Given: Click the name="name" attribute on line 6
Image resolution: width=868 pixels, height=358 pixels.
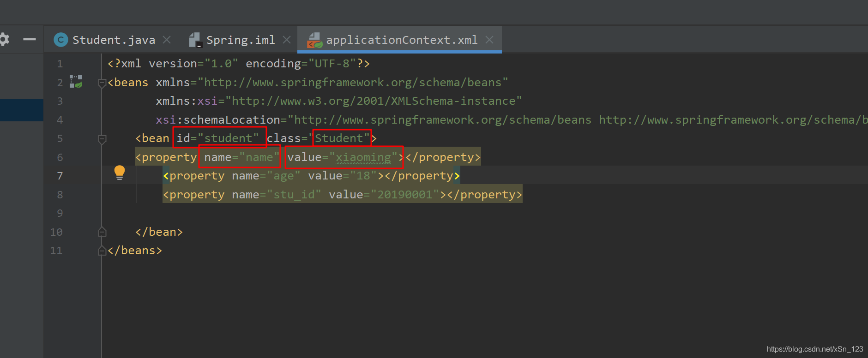Looking at the screenshot, I should [242, 157].
